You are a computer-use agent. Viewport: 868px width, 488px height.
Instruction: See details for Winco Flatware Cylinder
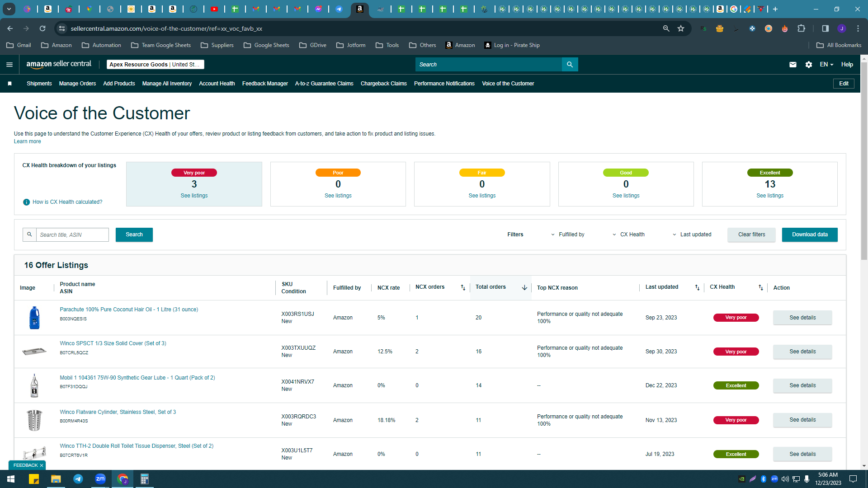802,420
